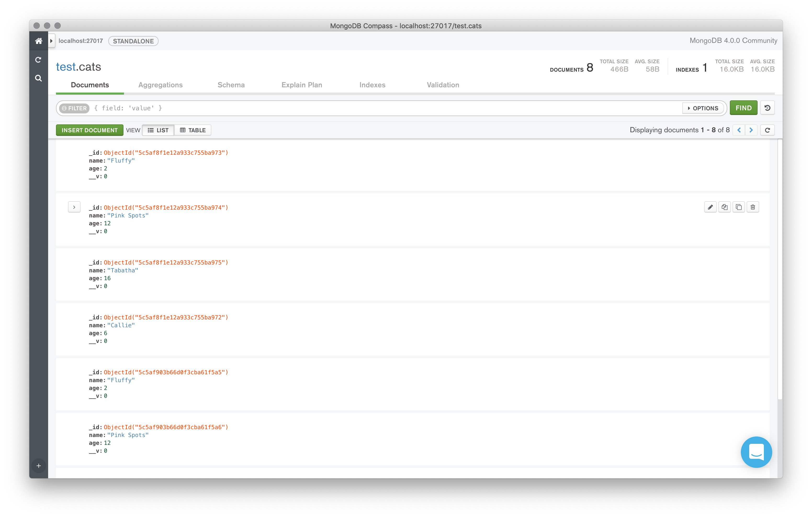
Task: Click the search magnifier icon in left sidebar
Action: [x=38, y=78]
